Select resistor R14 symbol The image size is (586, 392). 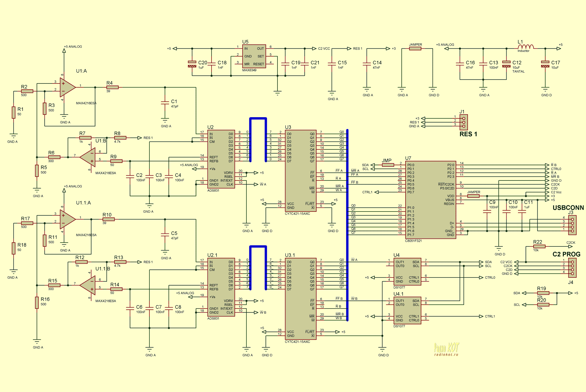coord(116,289)
